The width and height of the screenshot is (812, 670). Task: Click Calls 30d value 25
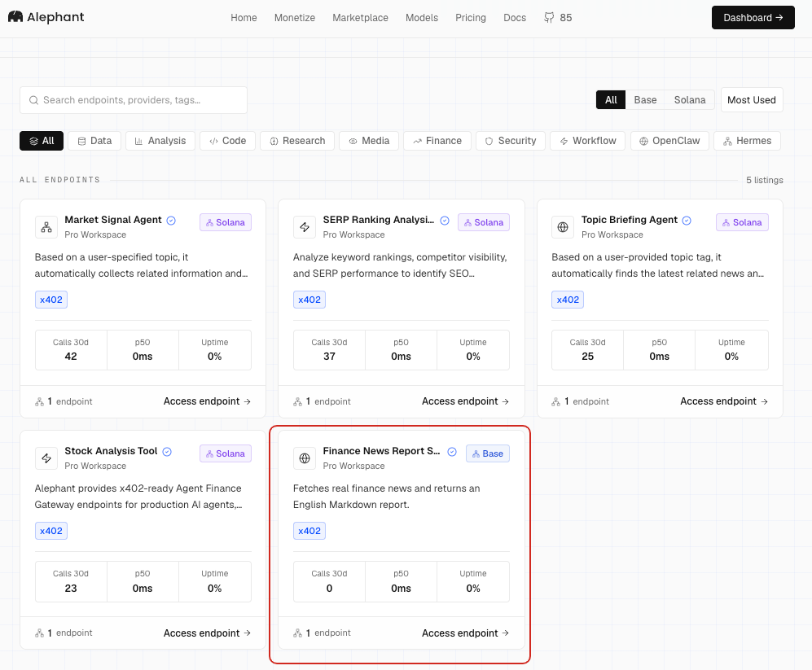pyautogui.click(x=587, y=357)
